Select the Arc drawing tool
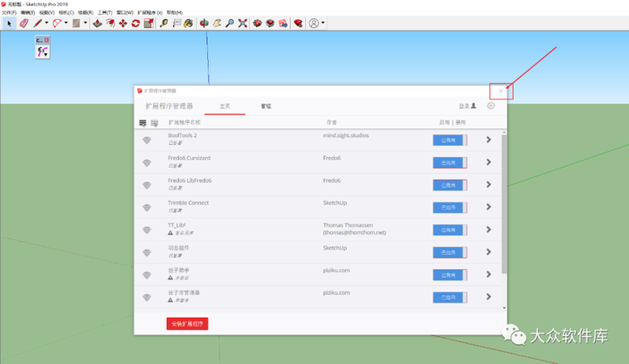Viewport: 629px width, 364px height. 57,24
